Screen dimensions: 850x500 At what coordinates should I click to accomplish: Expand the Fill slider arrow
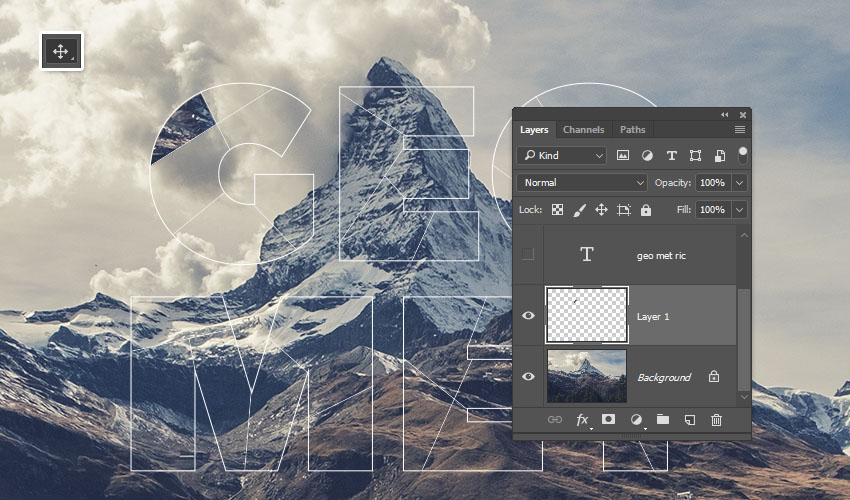tap(740, 210)
